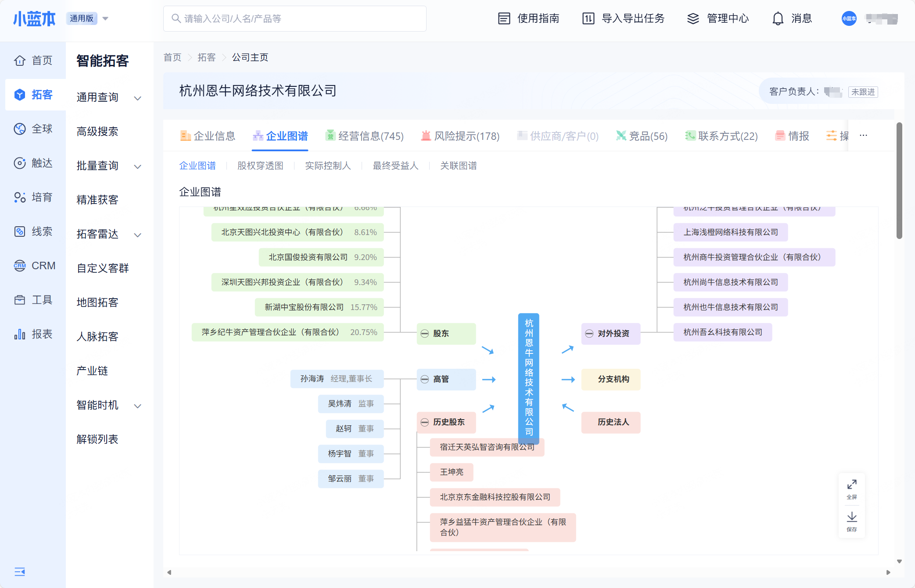The image size is (915, 588).
Task: Collapse the 对外投资 node
Action: 589,334
